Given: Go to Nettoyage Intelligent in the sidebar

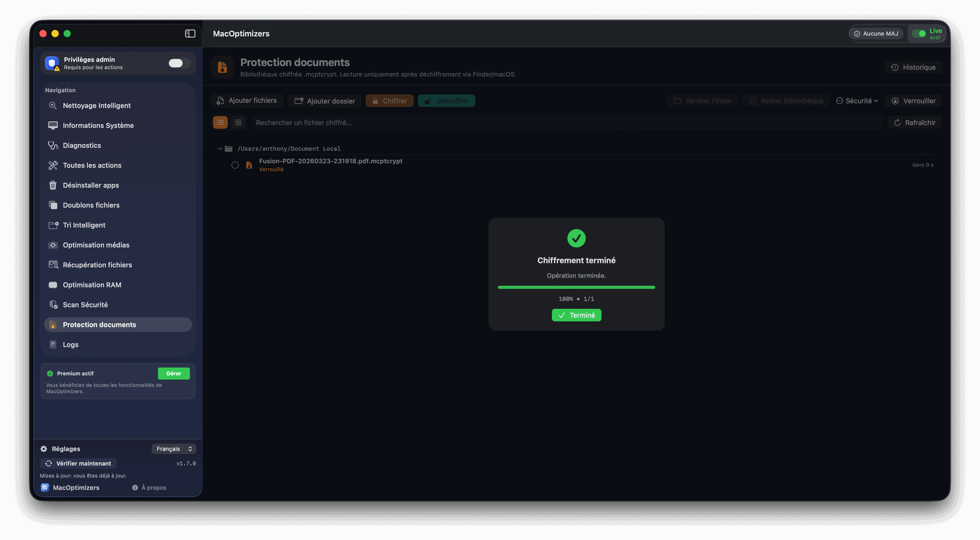Looking at the screenshot, I should (97, 105).
